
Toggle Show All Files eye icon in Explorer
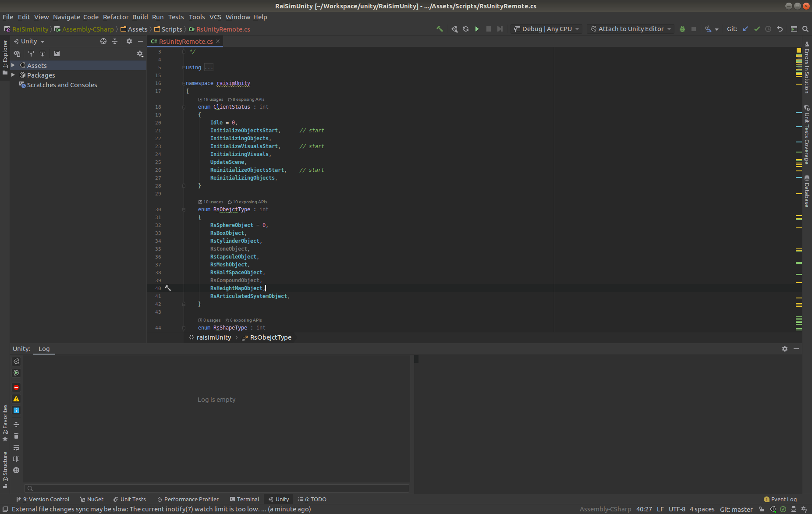17,53
